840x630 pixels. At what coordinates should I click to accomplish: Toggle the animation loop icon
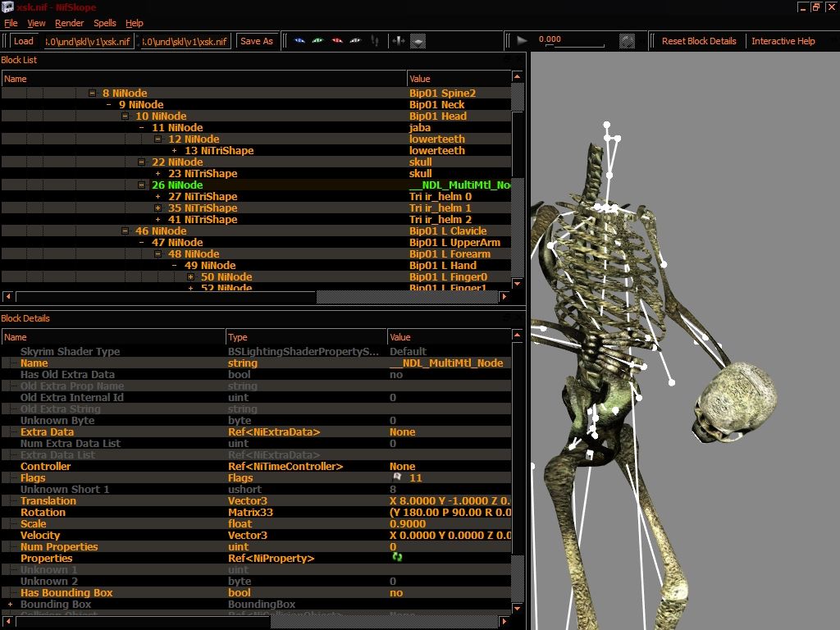coord(627,41)
